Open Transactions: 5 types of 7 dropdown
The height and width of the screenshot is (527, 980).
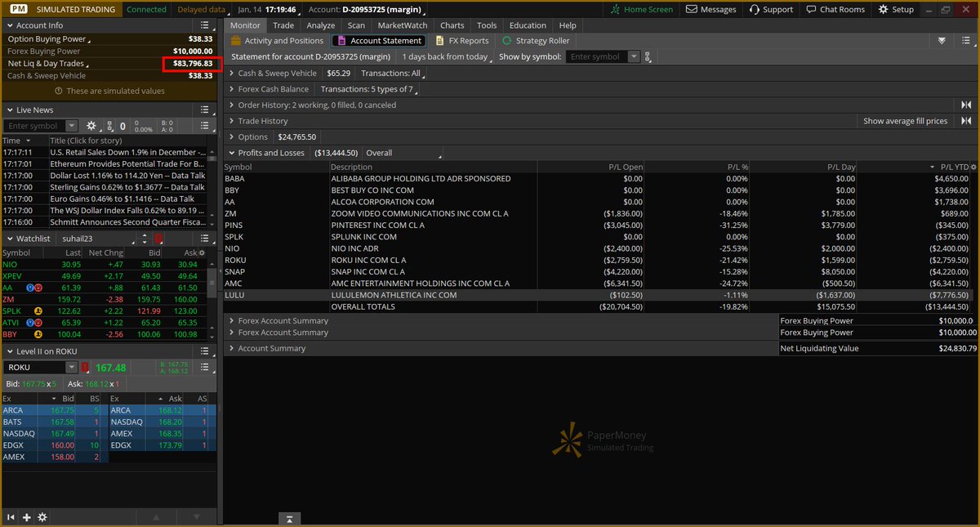370,89
